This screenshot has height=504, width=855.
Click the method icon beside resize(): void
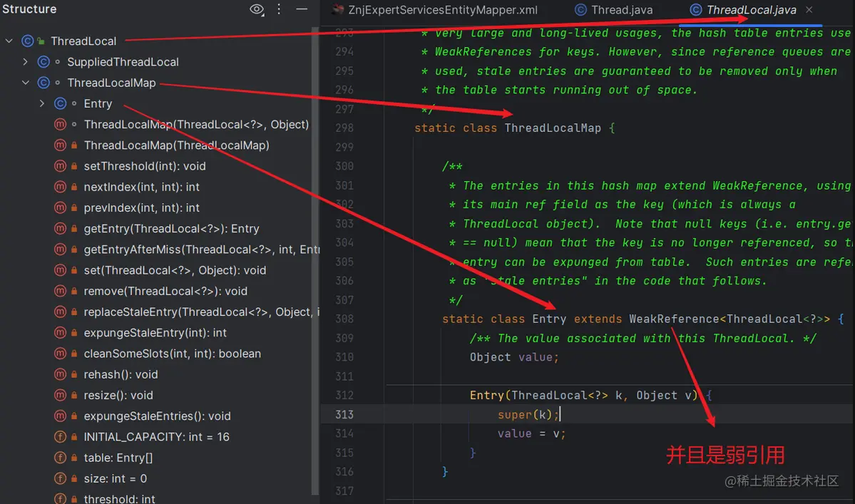pos(60,395)
